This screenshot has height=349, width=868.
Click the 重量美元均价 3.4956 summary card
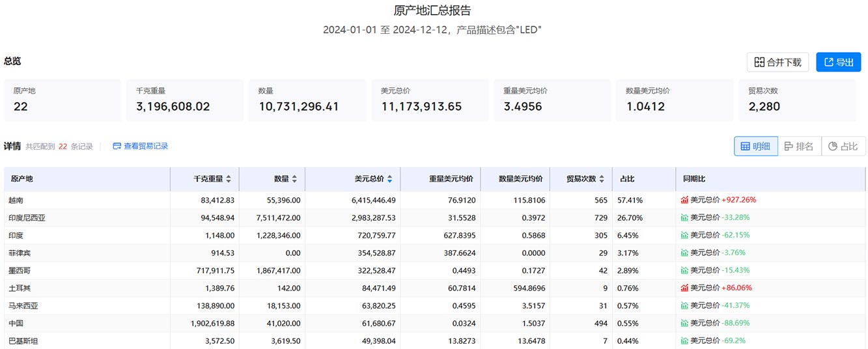[552, 100]
